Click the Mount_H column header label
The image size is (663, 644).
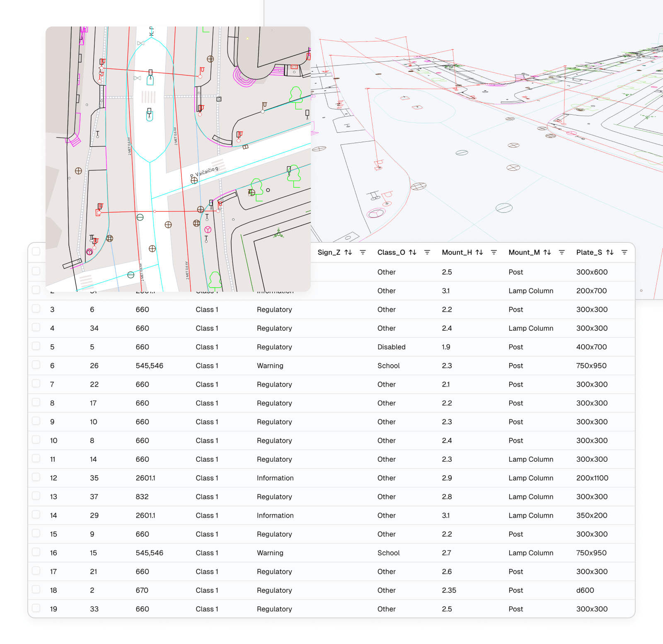(x=457, y=252)
